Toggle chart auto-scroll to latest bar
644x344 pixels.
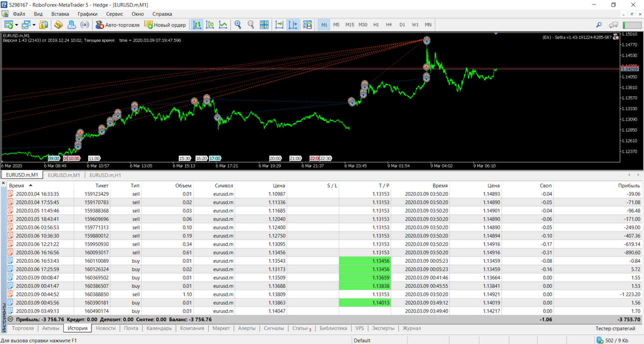click(280, 24)
